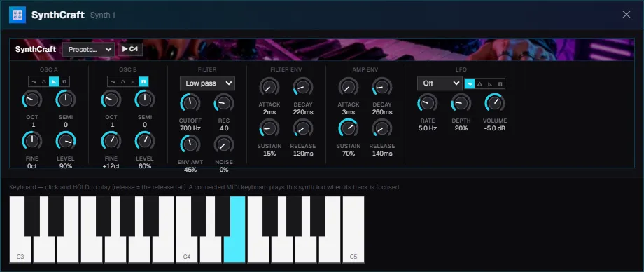644x272 pixels.
Task: Click the filter CUTOFF knob
Action: [190, 103]
